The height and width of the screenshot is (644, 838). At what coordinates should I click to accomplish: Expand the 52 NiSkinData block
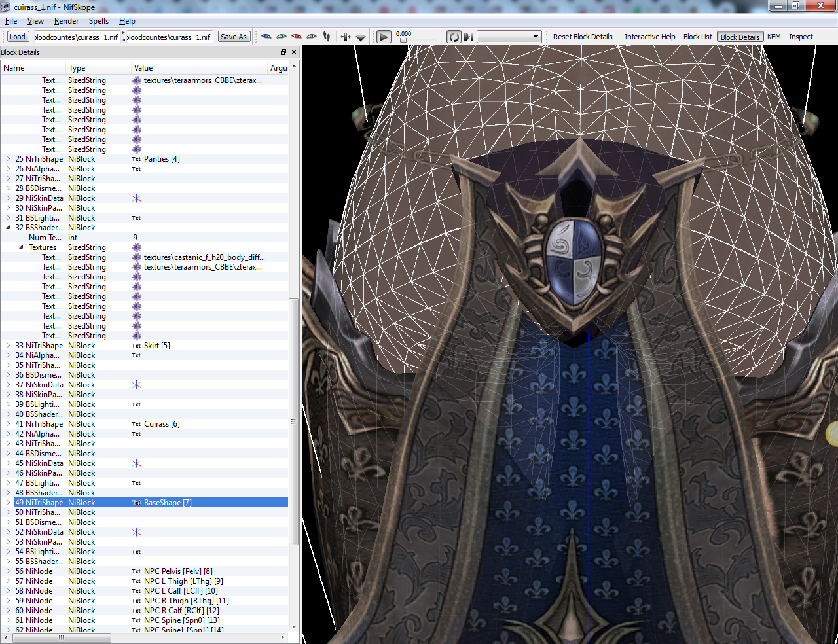(x=8, y=532)
